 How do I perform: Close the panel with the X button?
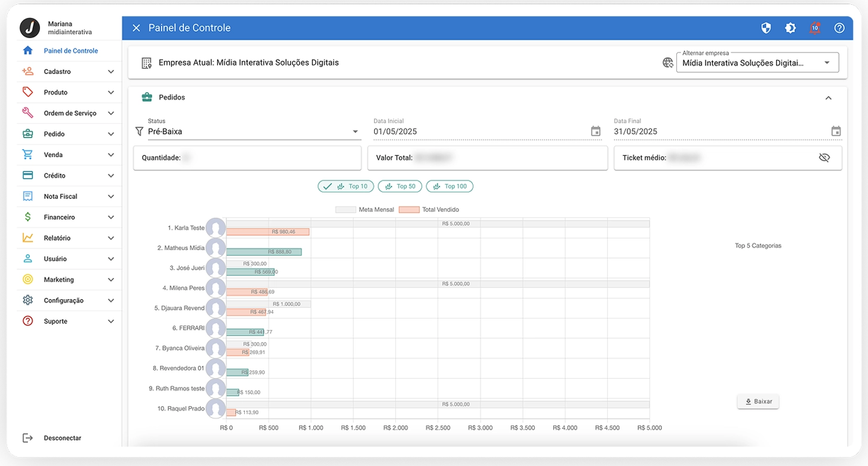pyautogui.click(x=136, y=28)
